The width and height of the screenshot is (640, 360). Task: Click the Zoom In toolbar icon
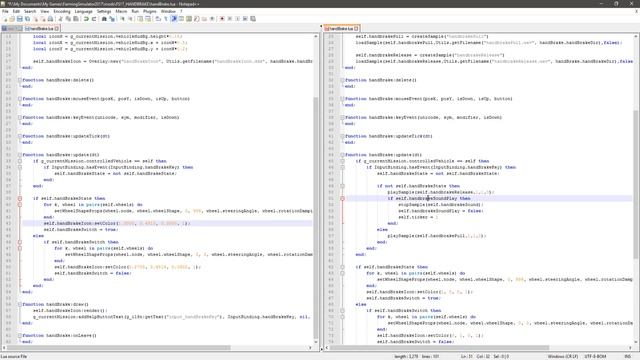pos(122,19)
